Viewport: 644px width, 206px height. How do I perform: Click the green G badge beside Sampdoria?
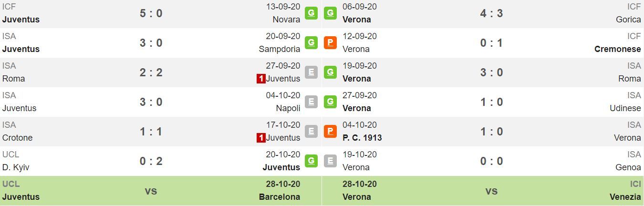(311, 42)
